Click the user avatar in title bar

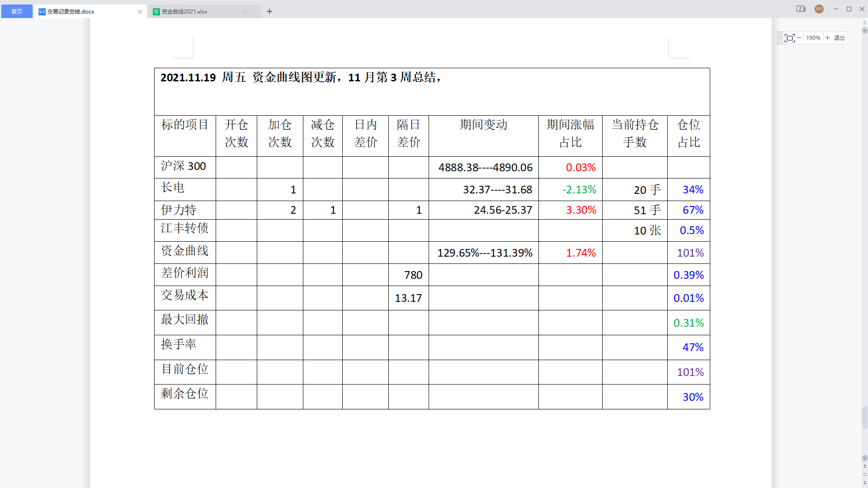coord(819,9)
